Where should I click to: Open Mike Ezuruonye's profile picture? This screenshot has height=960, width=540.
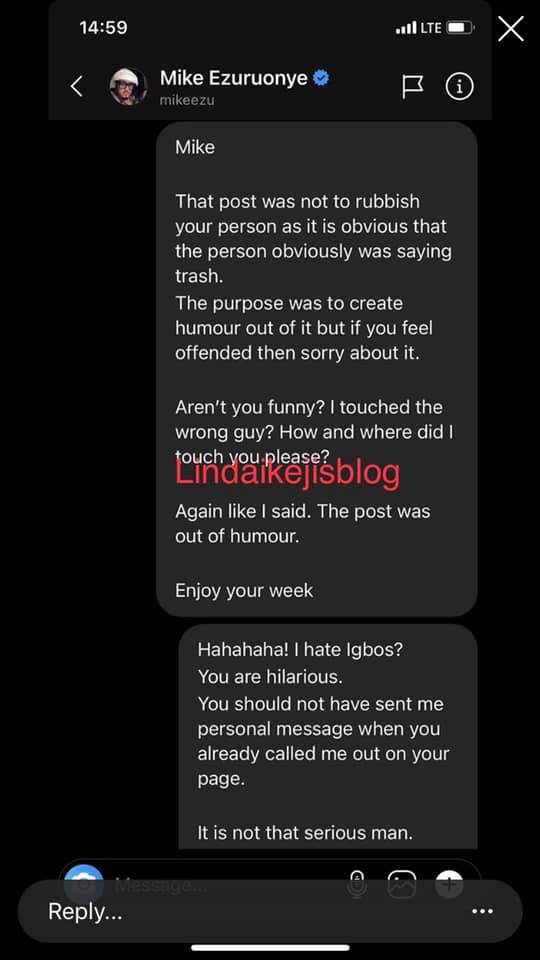coord(128,86)
